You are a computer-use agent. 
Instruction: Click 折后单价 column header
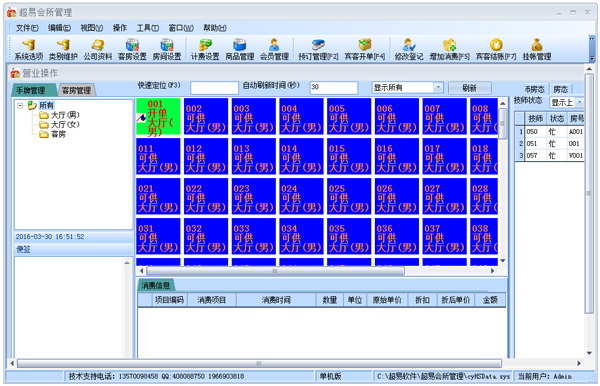[x=455, y=300]
